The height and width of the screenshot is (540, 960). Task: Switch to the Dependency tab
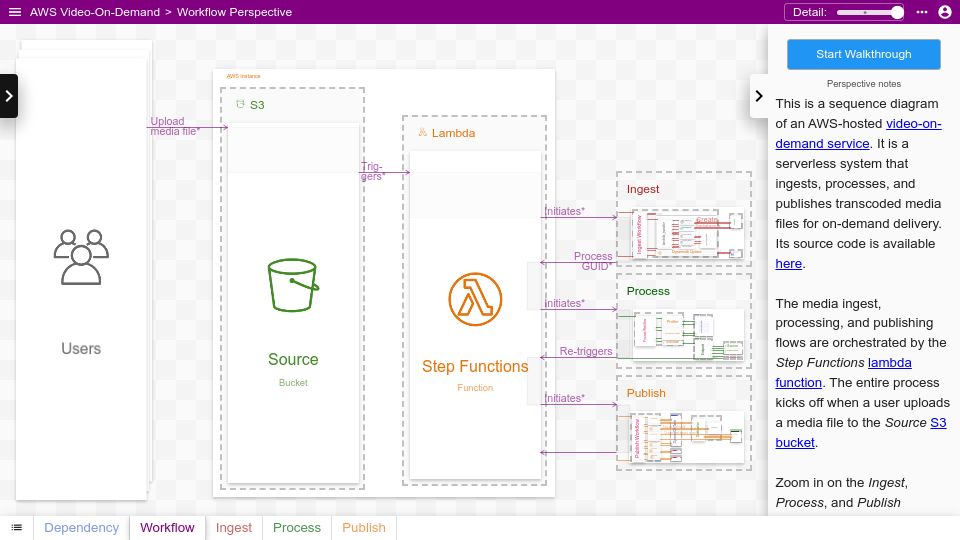point(81,528)
